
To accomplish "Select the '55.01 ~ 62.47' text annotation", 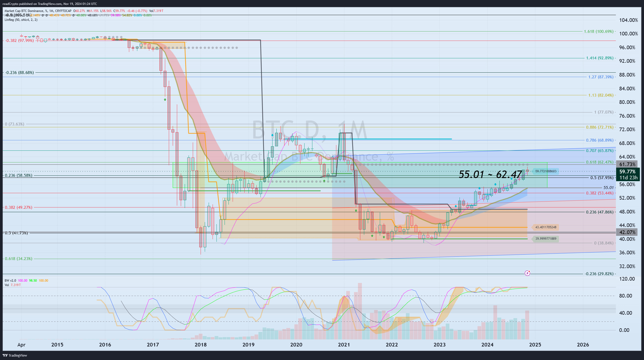I will coord(490,174).
